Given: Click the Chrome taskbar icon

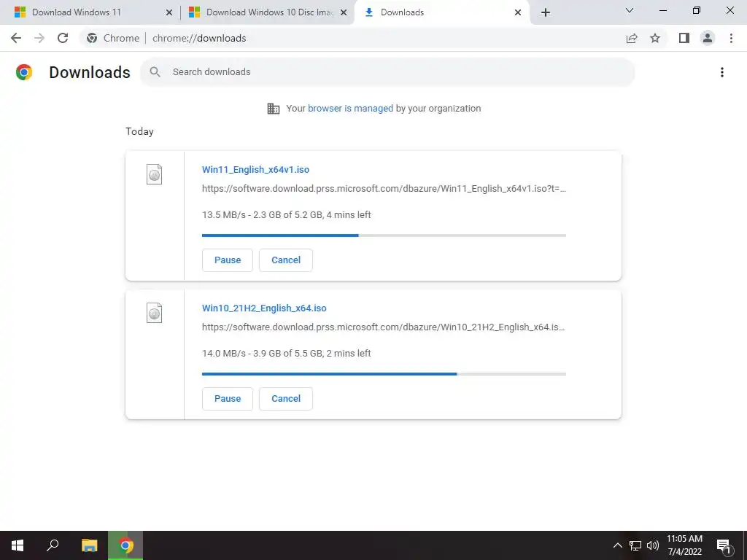Looking at the screenshot, I should [x=125, y=545].
